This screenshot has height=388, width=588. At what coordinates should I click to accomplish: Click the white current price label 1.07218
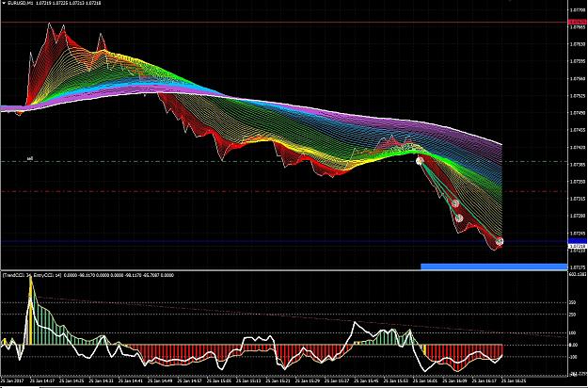pos(578,246)
